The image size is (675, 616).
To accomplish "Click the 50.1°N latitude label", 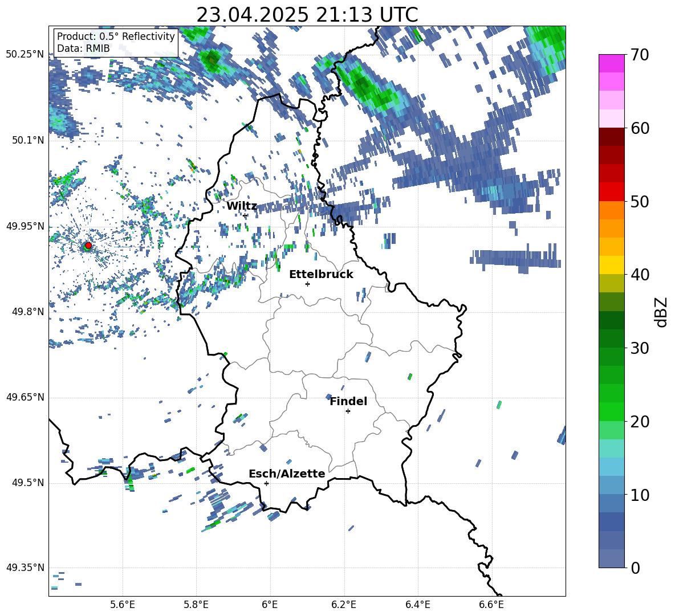I will point(27,140).
